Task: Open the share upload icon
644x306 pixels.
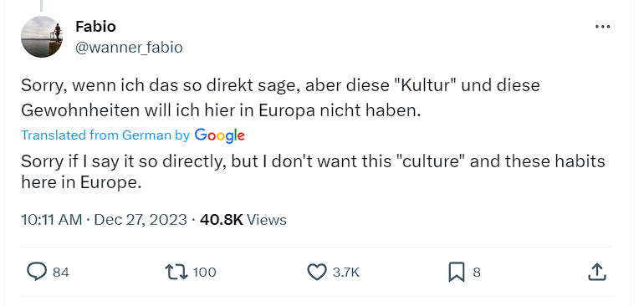Action: (x=597, y=272)
